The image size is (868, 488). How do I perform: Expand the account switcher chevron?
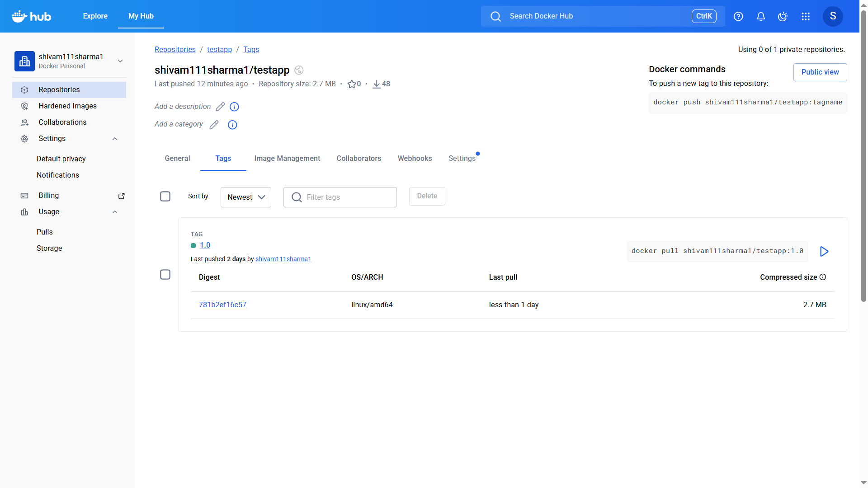tap(120, 61)
